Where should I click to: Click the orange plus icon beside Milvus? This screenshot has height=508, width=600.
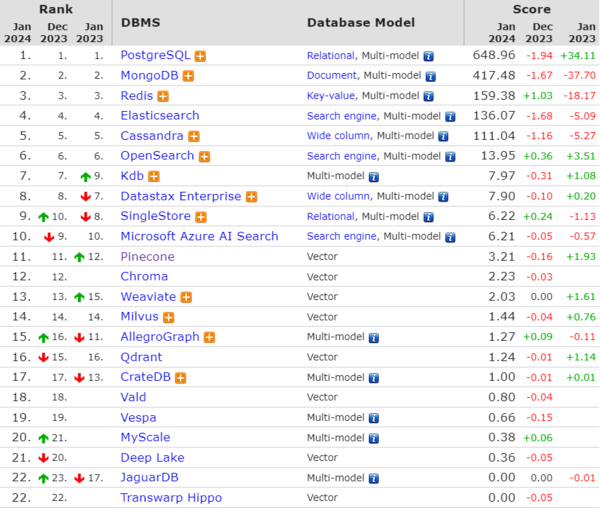click(168, 317)
